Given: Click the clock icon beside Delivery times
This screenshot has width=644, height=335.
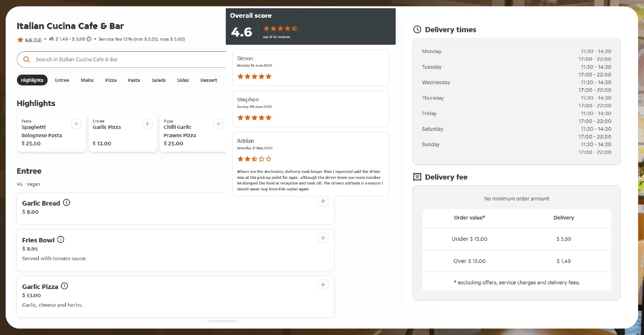Looking at the screenshot, I should 417,29.
